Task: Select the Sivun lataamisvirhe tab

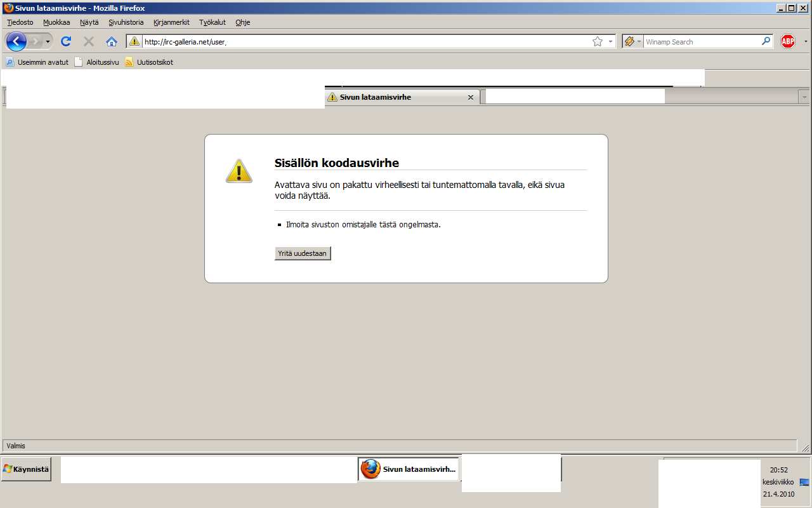Action: (401, 97)
